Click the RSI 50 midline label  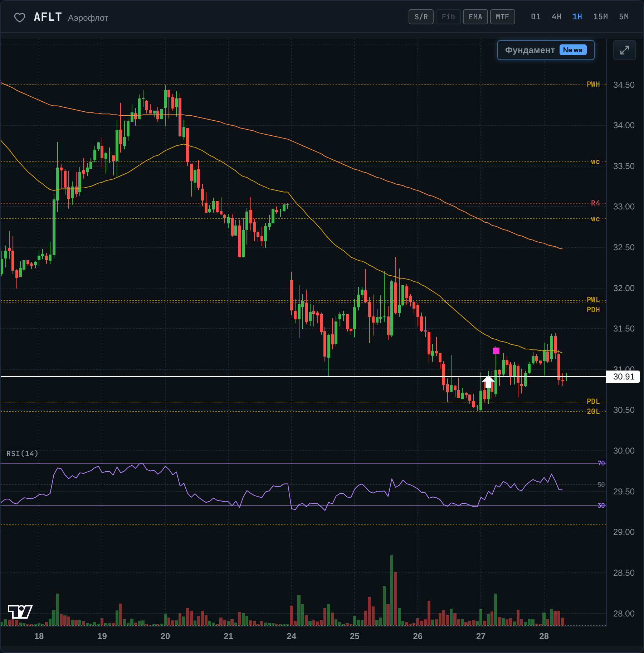coord(601,484)
